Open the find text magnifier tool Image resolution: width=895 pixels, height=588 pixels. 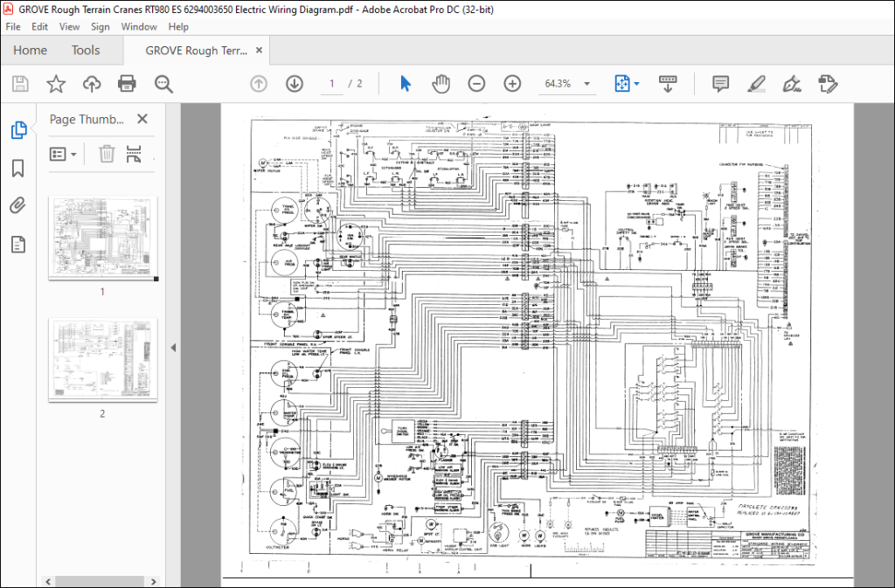pos(163,85)
